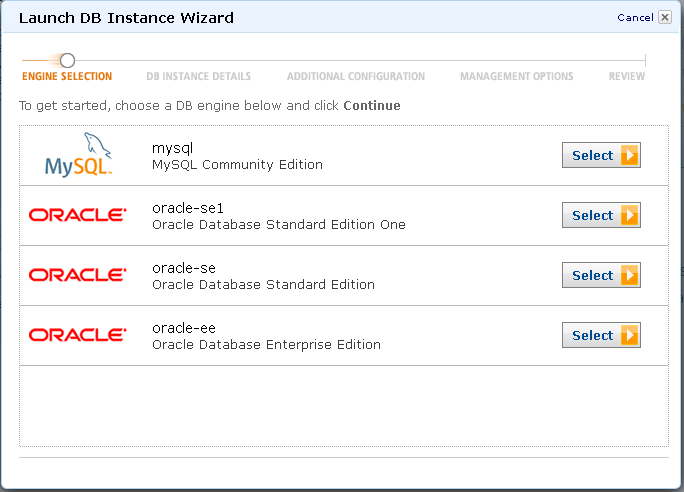684x492 pixels.
Task: Click the Oracle logo beside oracle-se
Action: [78, 275]
